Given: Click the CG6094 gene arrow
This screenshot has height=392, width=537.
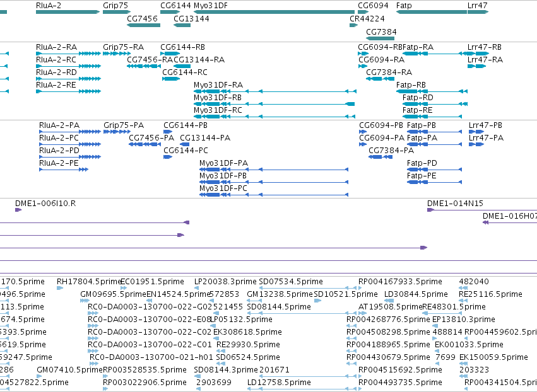Looking at the screenshot, I should click(x=363, y=12).
